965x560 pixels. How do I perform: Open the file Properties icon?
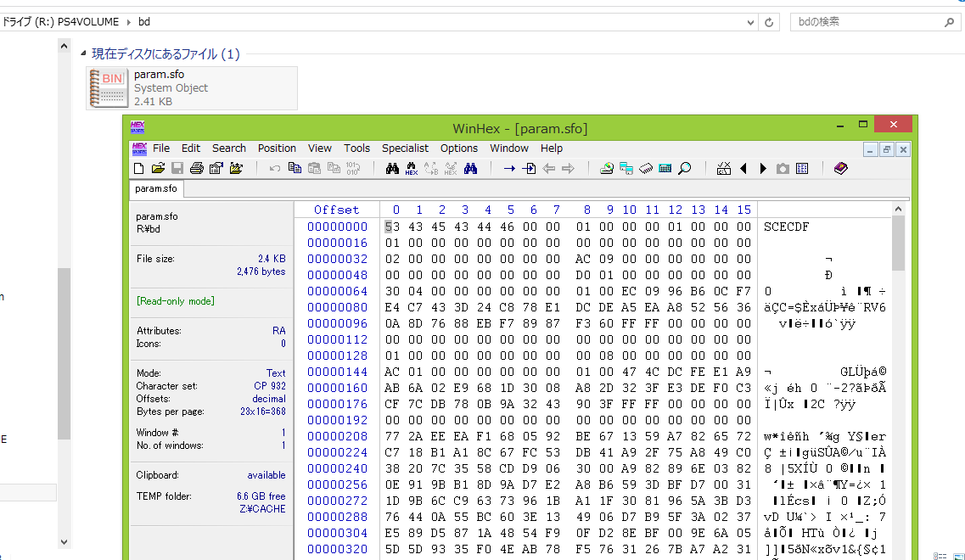(x=216, y=169)
